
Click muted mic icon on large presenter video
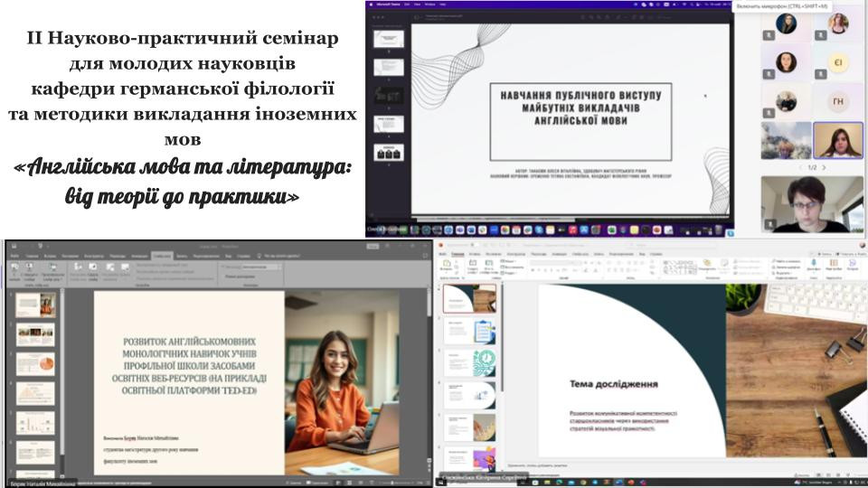coord(769,223)
